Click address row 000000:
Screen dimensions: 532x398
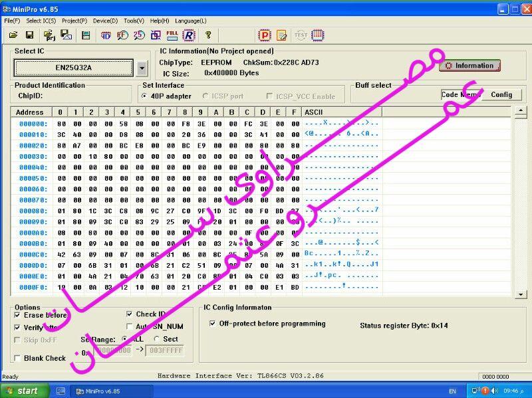click(x=33, y=124)
